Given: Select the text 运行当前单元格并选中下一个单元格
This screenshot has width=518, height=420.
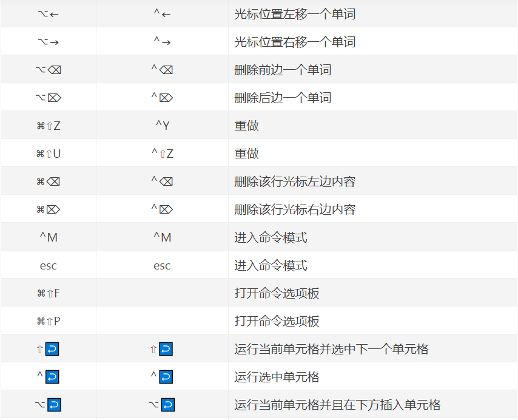Looking at the screenshot, I should [331, 349].
